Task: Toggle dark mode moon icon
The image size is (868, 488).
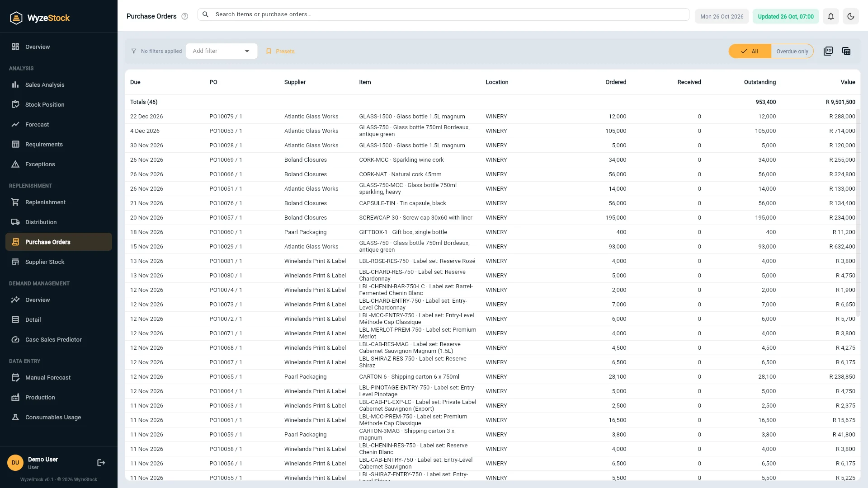Action: [x=851, y=16]
